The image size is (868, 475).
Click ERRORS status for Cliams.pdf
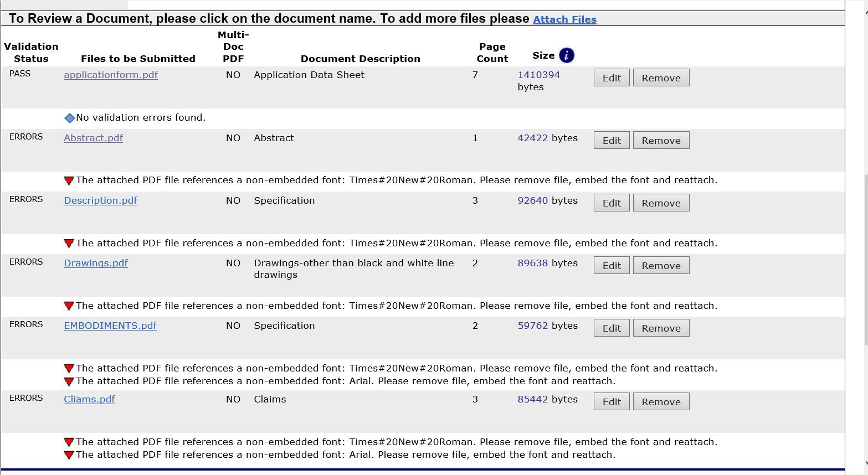point(26,398)
